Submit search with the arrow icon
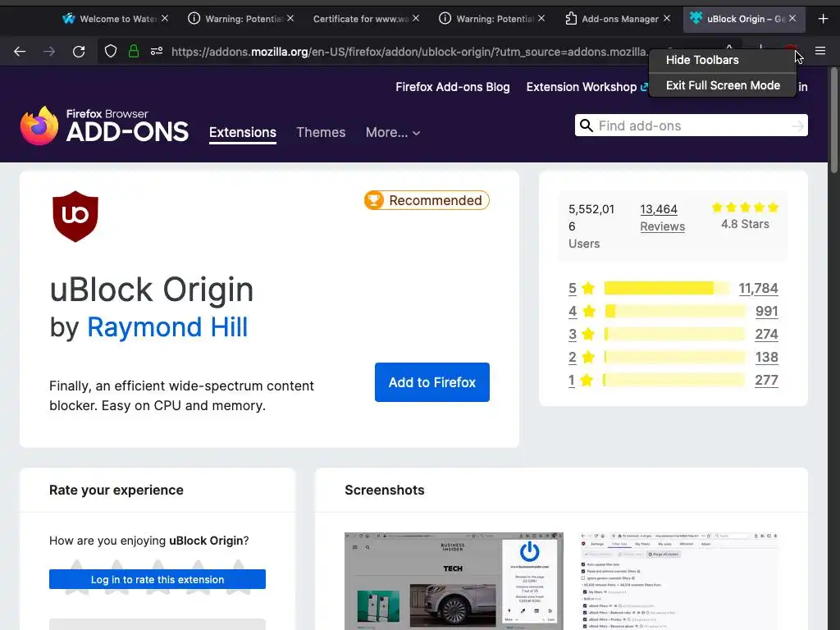The height and width of the screenshot is (630, 840). click(x=797, y=126)
